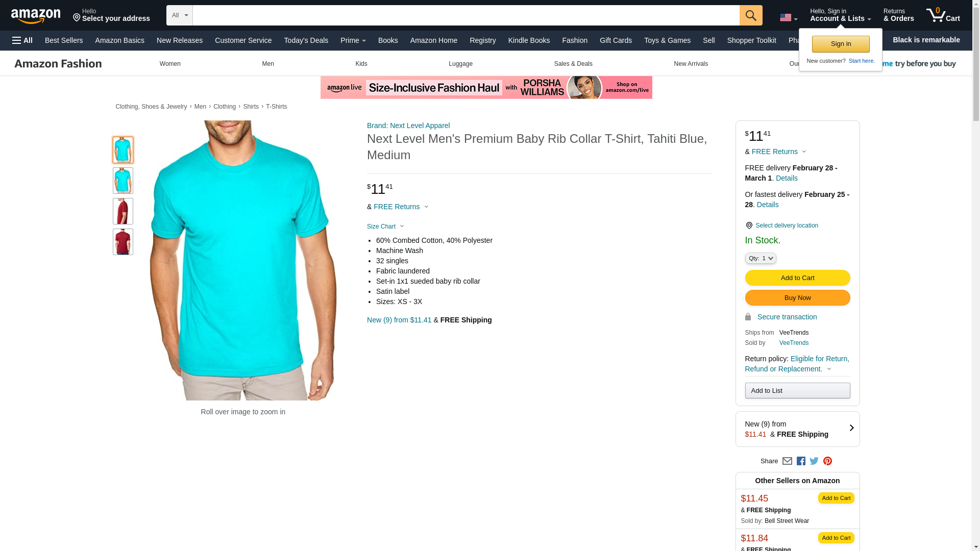Click the Buy Now button
Viewport: 980px width, 551px height.
tap(797, 298)
